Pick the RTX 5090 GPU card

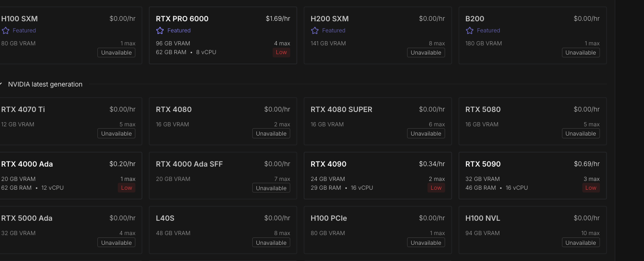(533, 176)
